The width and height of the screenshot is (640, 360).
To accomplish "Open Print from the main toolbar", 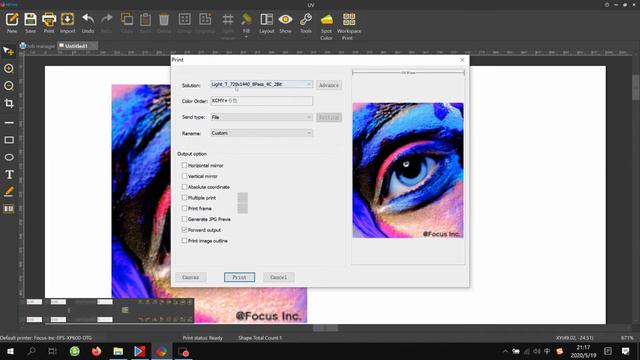I will pyautogui.click(x=49, y=23).
